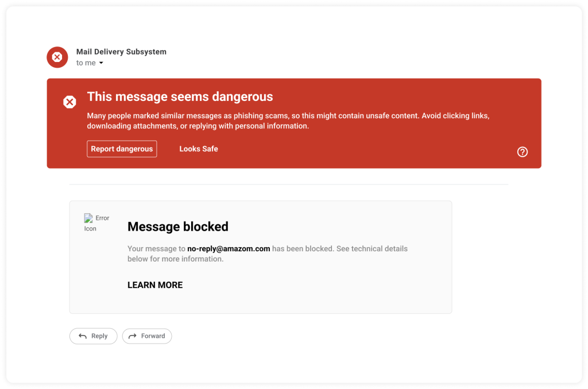Click the Forward button

pyautogui.click(x=147, y=336)
